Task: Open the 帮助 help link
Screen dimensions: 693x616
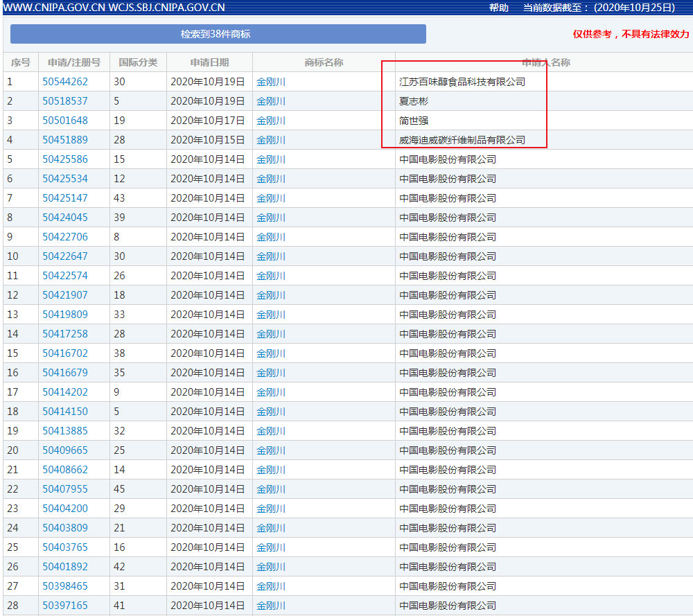Action: [498, 8]
